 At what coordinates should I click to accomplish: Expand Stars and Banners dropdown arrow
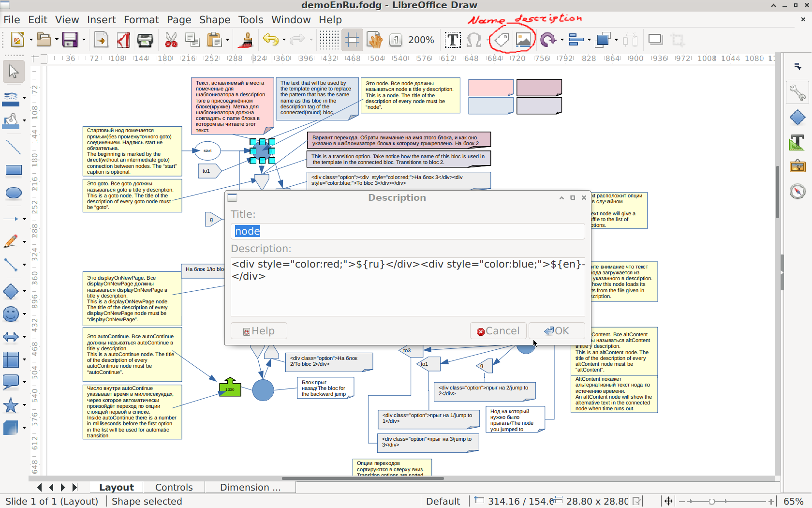pyautogui.click(x=24, y=405)
